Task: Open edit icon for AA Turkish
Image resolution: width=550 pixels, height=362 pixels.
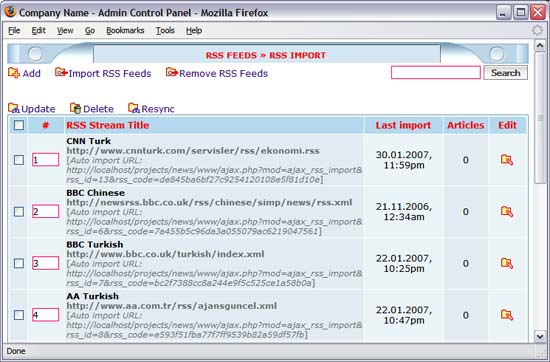Action: 507,315
